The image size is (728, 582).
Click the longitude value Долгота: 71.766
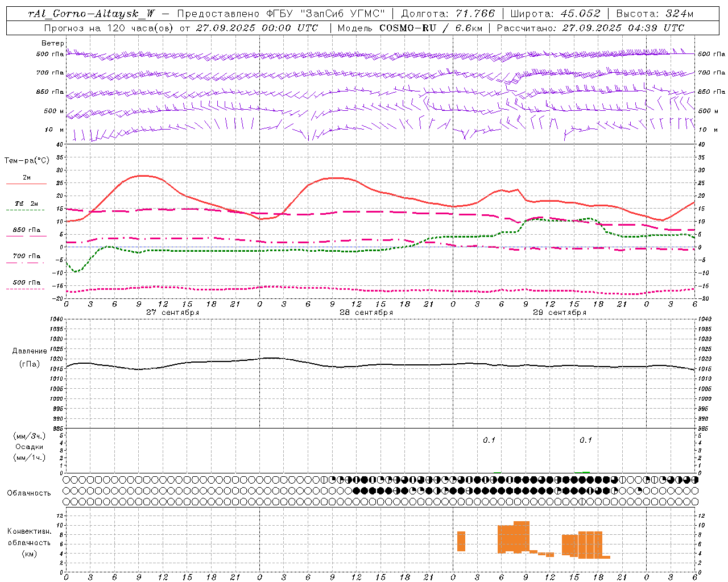[448, 14]
